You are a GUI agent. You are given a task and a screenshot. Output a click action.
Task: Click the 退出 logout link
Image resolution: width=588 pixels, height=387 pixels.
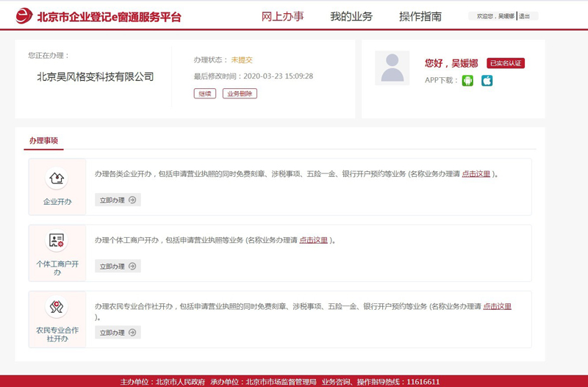tap(524, 16)
